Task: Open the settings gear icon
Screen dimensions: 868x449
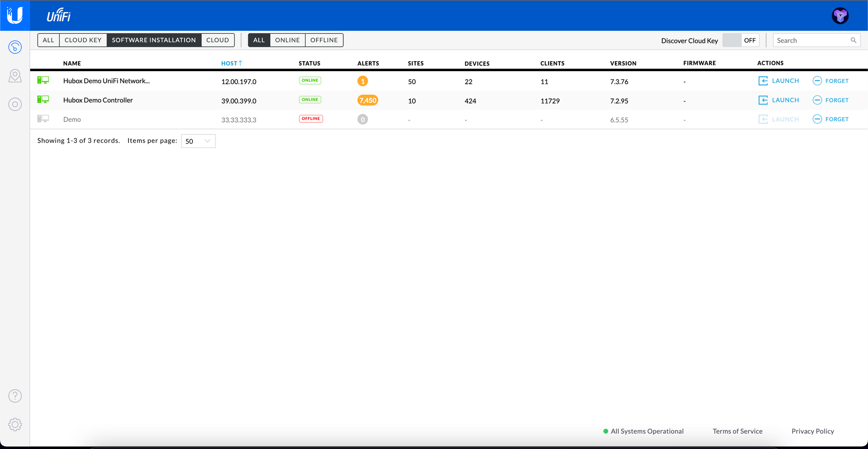Action: point(15,424)
